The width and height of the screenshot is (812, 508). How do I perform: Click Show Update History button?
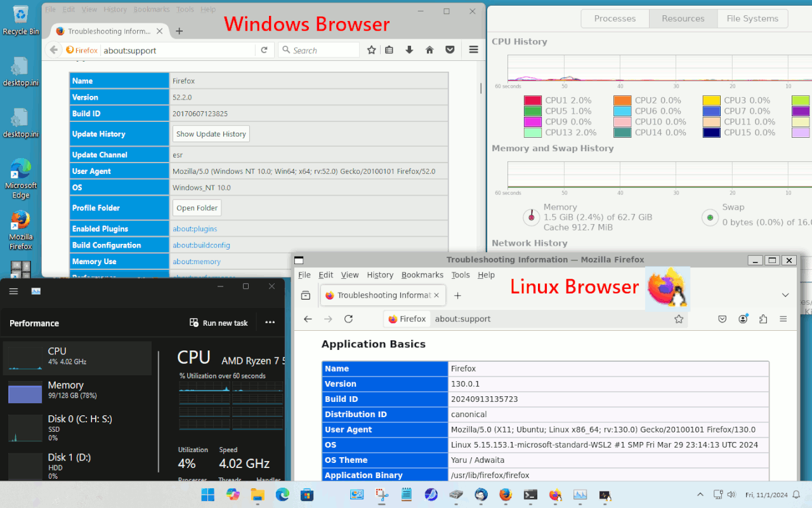[x=211, y=134]
